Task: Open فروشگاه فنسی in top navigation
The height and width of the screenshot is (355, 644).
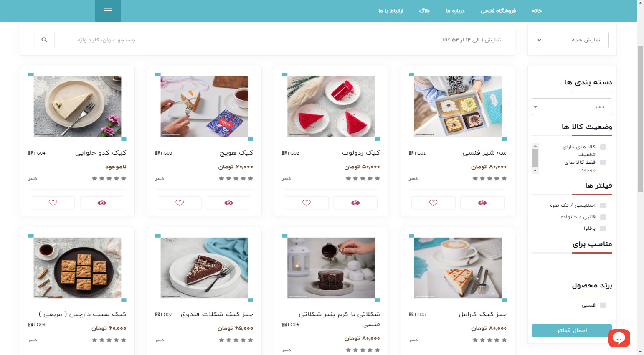Action: (x=498, y=11)
